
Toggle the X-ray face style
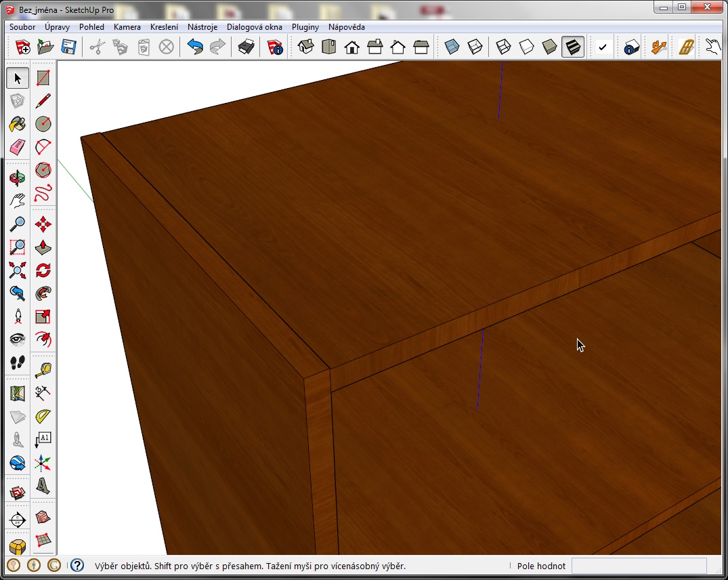452,47
